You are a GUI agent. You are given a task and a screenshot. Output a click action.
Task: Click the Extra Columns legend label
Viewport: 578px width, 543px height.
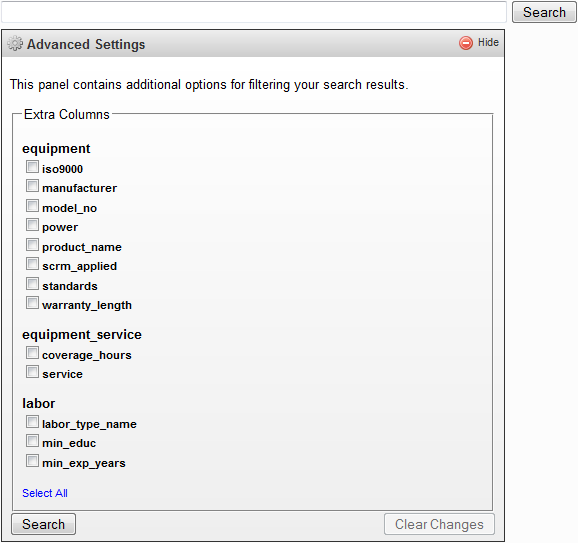(x=67, y=115)
